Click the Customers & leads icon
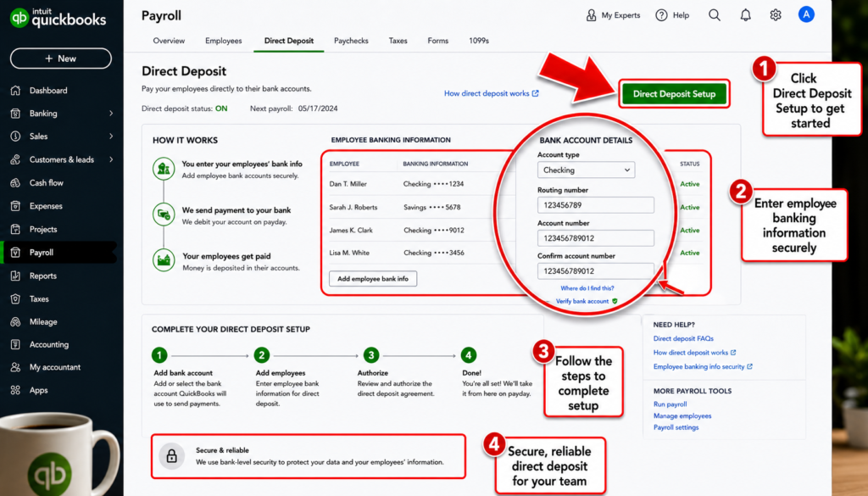Viewport: 868px width, 496px height. (x=15, y=159)
